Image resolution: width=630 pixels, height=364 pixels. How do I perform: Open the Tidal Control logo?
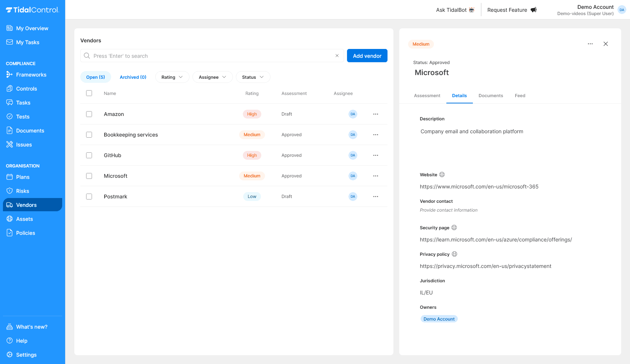(x=33, y=10)
